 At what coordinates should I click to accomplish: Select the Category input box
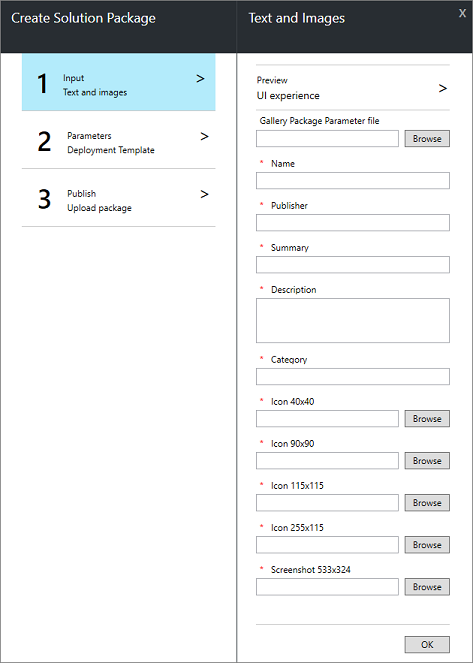pos(353,376)
